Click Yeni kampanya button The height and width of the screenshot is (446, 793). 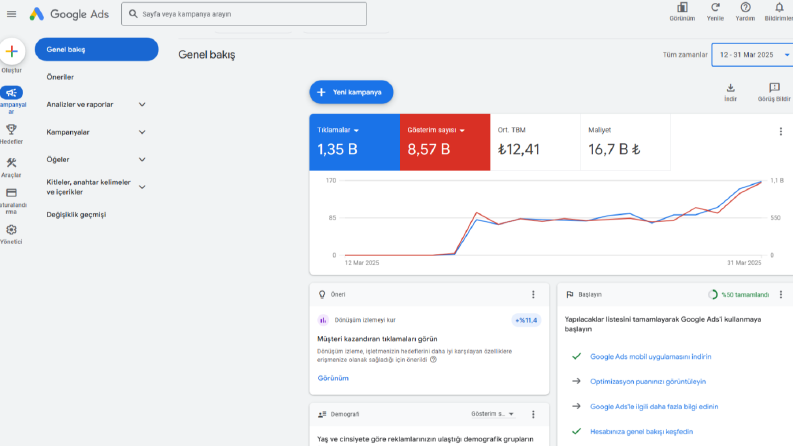coord(351,92)
